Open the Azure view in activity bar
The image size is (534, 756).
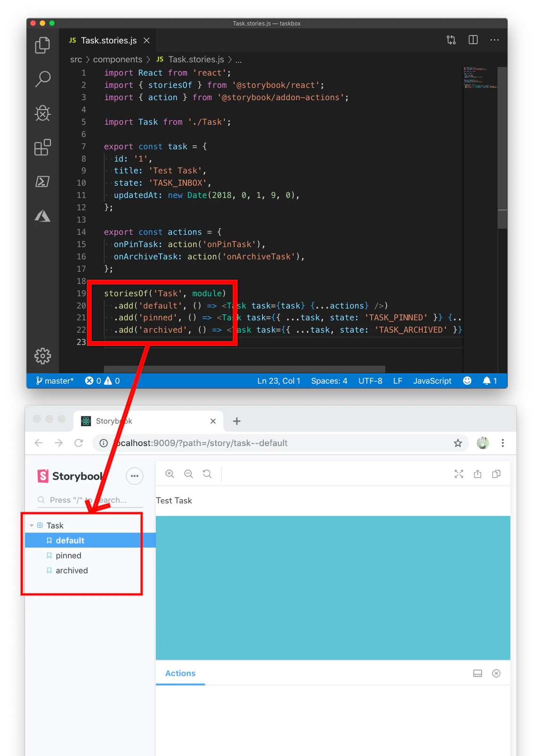point(42,216)
